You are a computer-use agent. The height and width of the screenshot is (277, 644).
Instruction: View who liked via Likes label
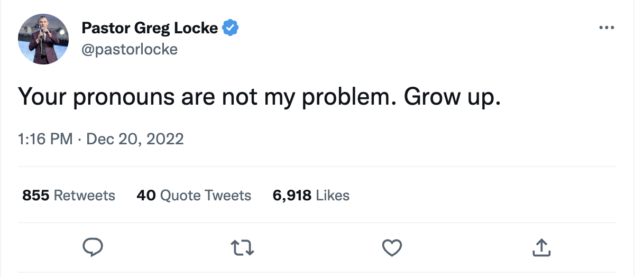(333, 196)
